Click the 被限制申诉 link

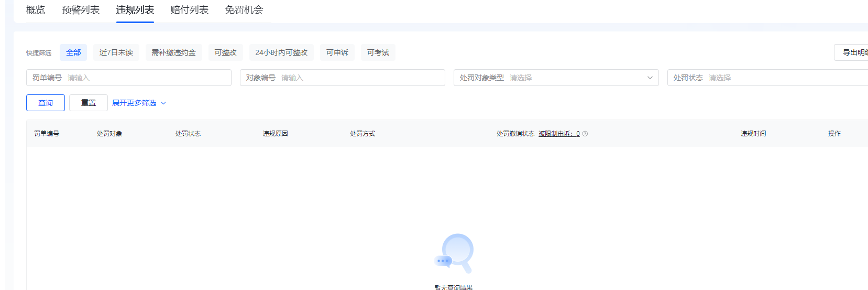[559, 134]
